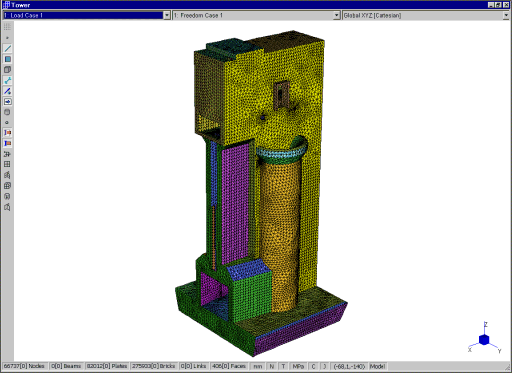
Task: Click the second red-blue attribute icon
Action: pyautogui.click(x=7, y=143)
